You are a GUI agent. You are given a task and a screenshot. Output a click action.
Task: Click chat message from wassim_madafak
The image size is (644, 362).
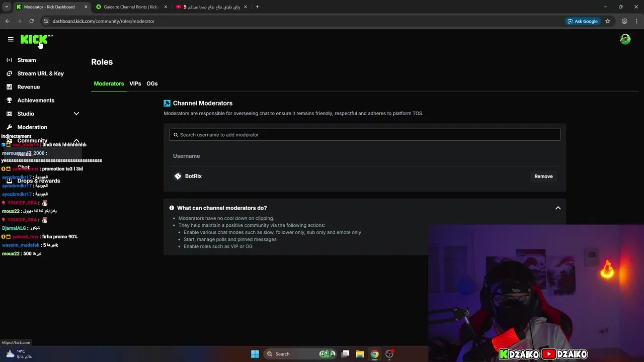[x=30, y=245]
